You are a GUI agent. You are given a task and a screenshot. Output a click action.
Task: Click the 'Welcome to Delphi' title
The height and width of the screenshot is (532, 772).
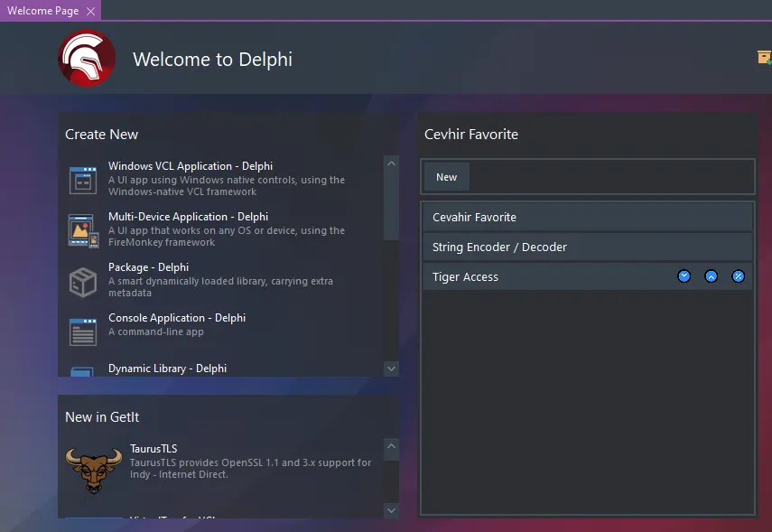click(212, 60)
